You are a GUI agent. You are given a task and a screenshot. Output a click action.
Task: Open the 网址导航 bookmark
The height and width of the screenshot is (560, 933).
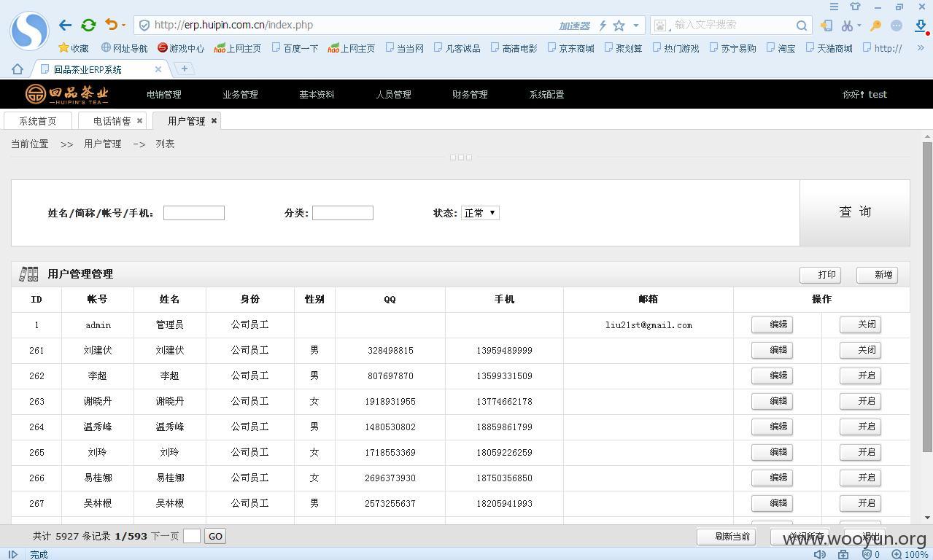(124, 48)
